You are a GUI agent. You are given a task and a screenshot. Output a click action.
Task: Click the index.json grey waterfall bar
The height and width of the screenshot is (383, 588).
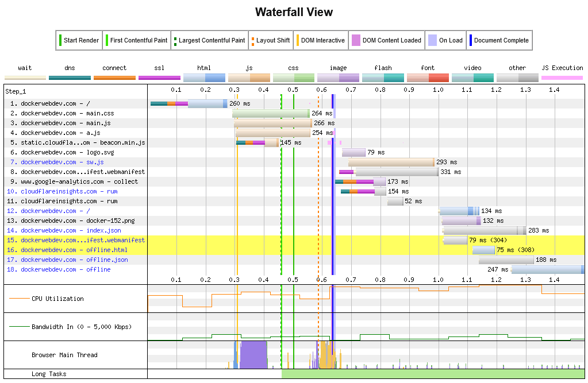tap(484, 231)
